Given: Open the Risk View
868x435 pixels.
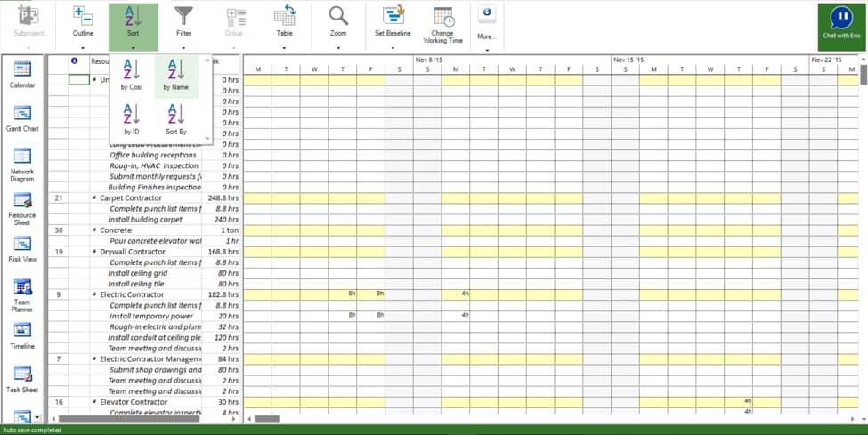Looking at the screenshot, I should click(x=22, y=248).
